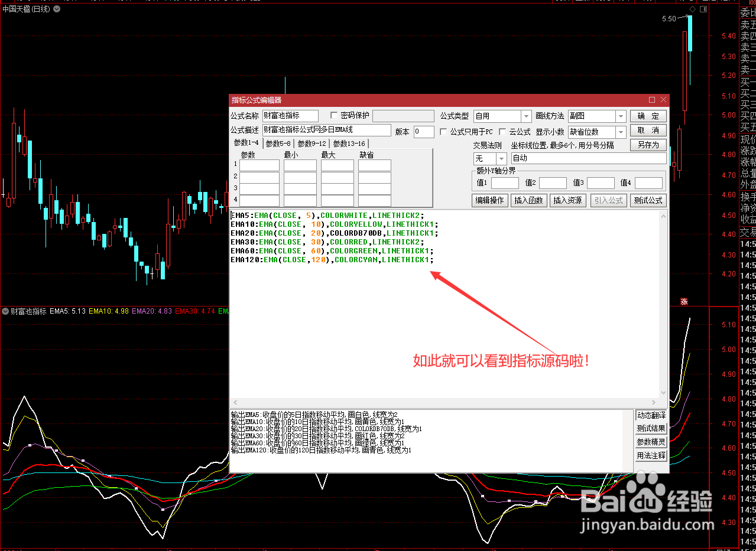Click the EMA60 COLORGREEN formula line
This screenshot has height=551, width=756.
coord(332,251)
